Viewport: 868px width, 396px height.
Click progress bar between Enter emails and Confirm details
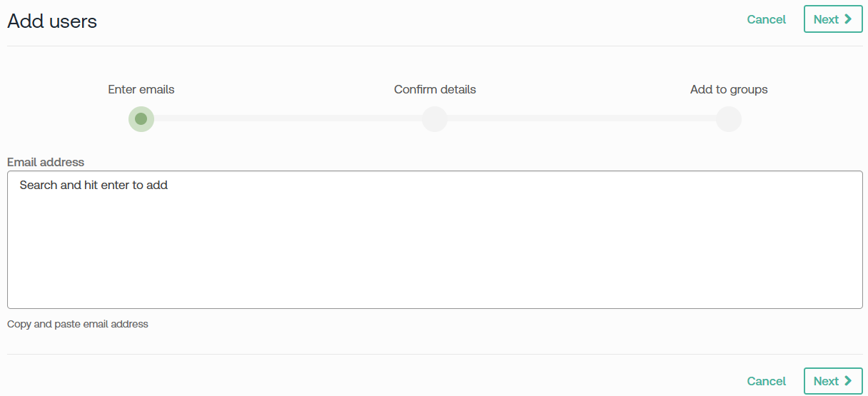coord(288,118)
